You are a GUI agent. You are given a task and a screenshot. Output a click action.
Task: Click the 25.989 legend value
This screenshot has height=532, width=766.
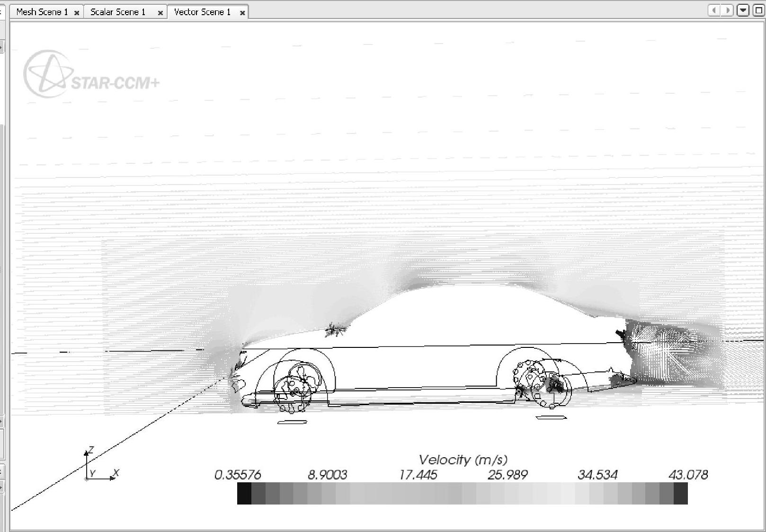click(x=508, y=475)
